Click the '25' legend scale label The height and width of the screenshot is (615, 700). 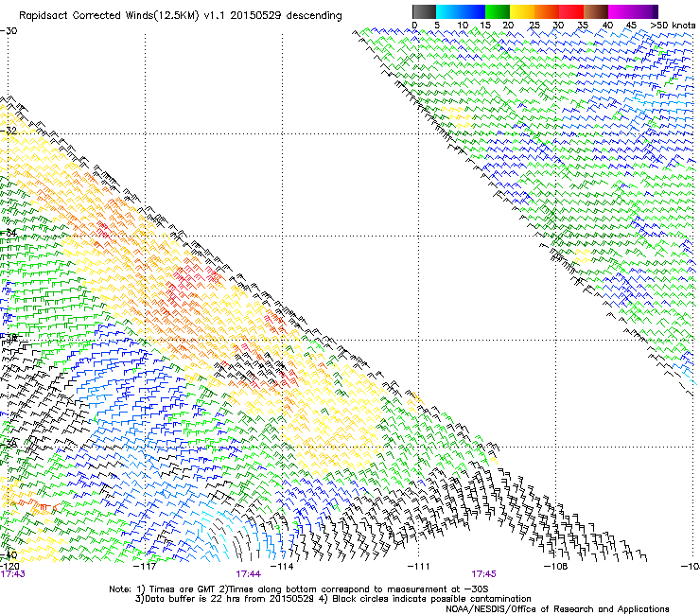(x=534, y=26)
